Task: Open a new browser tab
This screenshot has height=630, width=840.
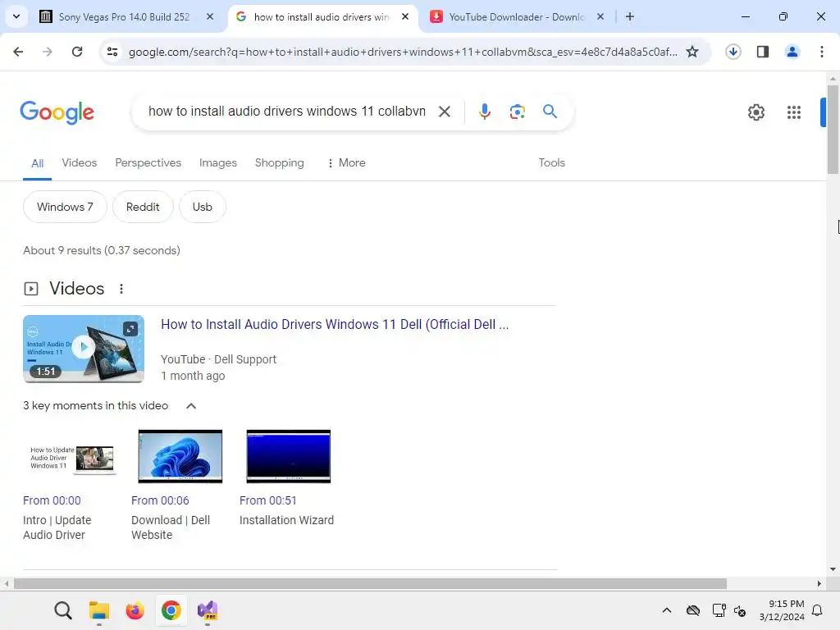Action: [x=630, y=16]
